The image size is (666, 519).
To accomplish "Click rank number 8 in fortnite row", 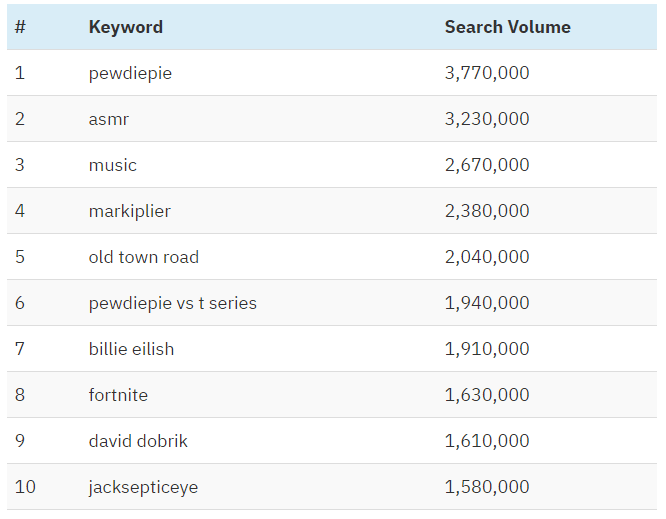I will tap(20, 395).
